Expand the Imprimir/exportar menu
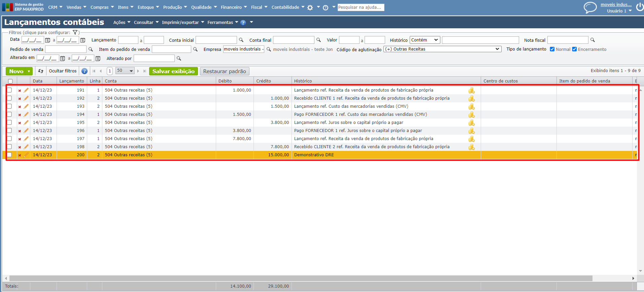 [x=183, y=23]
